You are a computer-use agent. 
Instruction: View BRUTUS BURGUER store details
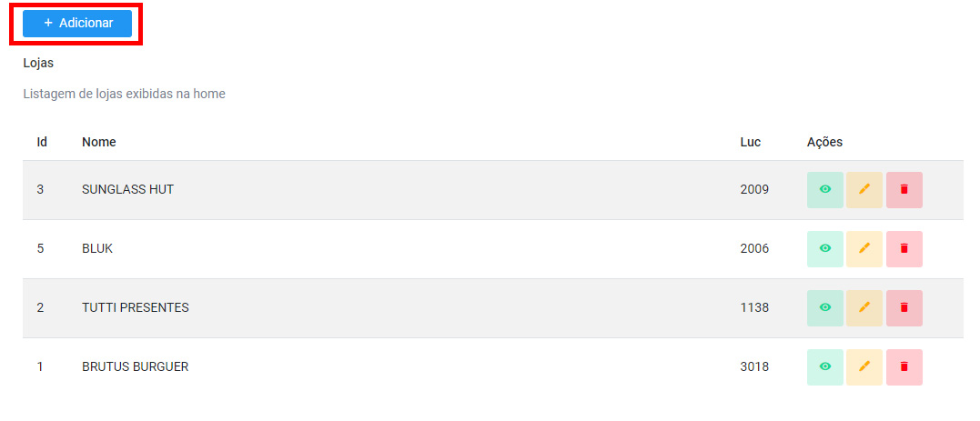click(x=825, y=367)
